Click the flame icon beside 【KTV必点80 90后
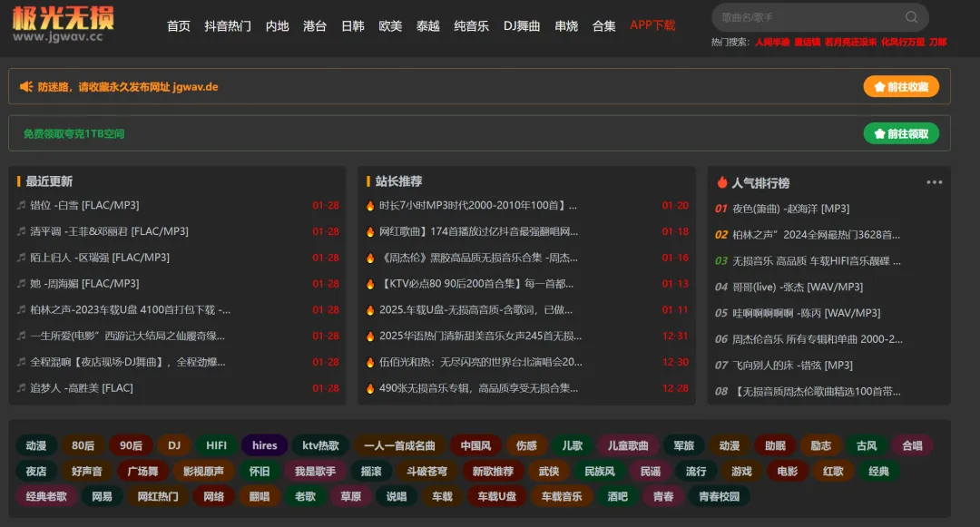Image resolution: width=980 pixels, height=527 pixels. point(370,284)
